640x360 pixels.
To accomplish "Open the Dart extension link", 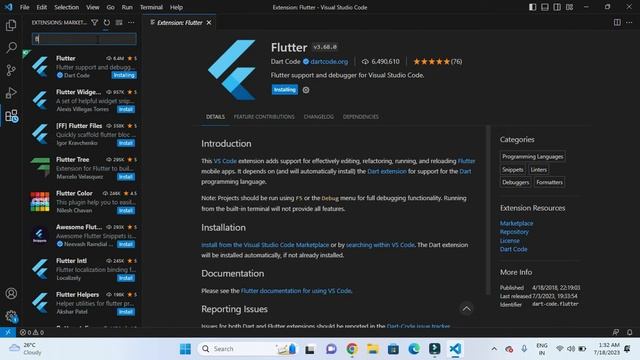I will pos(387,171).
